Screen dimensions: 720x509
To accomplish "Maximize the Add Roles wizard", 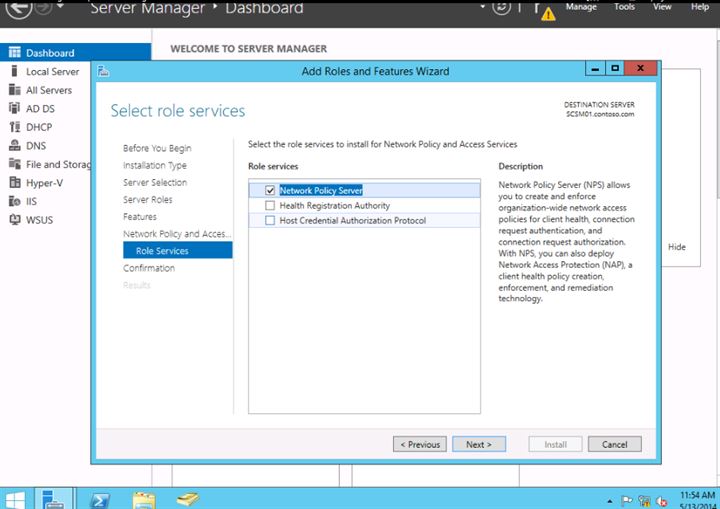I will tap(615, 68).
